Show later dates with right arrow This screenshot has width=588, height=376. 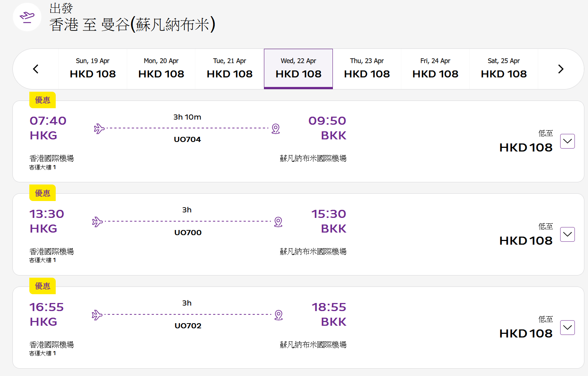(561, 69)
